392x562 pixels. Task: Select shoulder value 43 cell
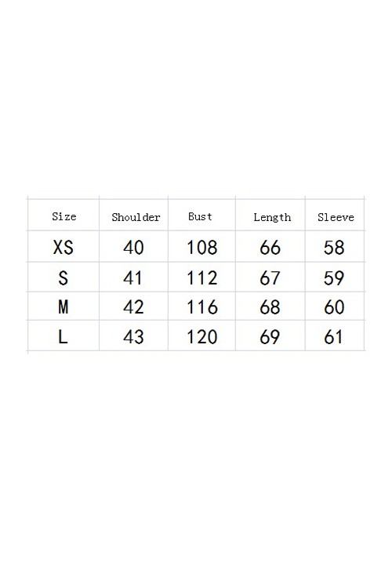pos(133,337)
